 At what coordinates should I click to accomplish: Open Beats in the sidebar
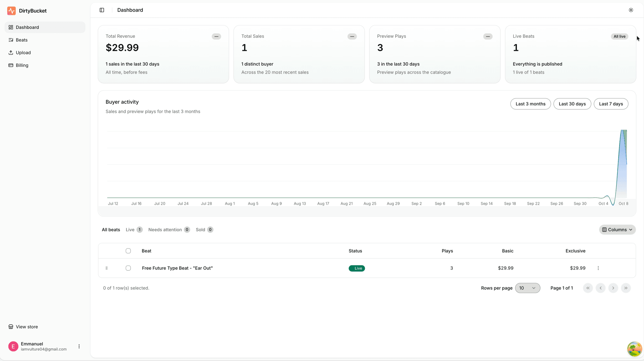pos(45,40)
